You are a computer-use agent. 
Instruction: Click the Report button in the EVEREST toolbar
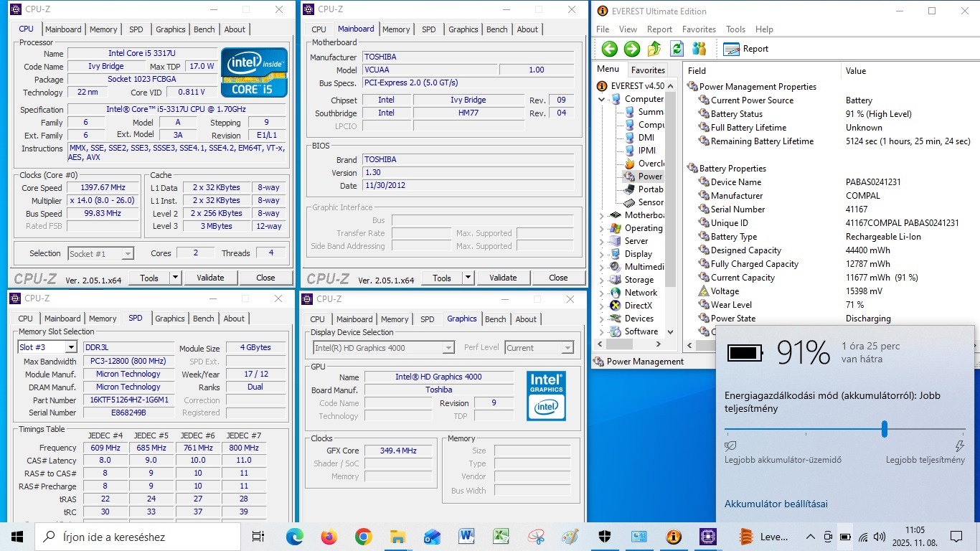pyautogui.click(x=746, y=49)
